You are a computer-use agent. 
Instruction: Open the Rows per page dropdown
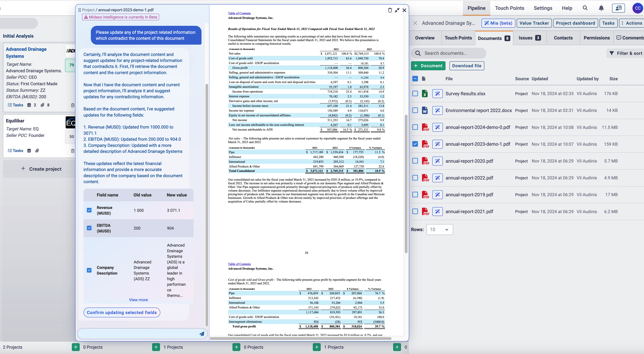click(x=439, y=230)
